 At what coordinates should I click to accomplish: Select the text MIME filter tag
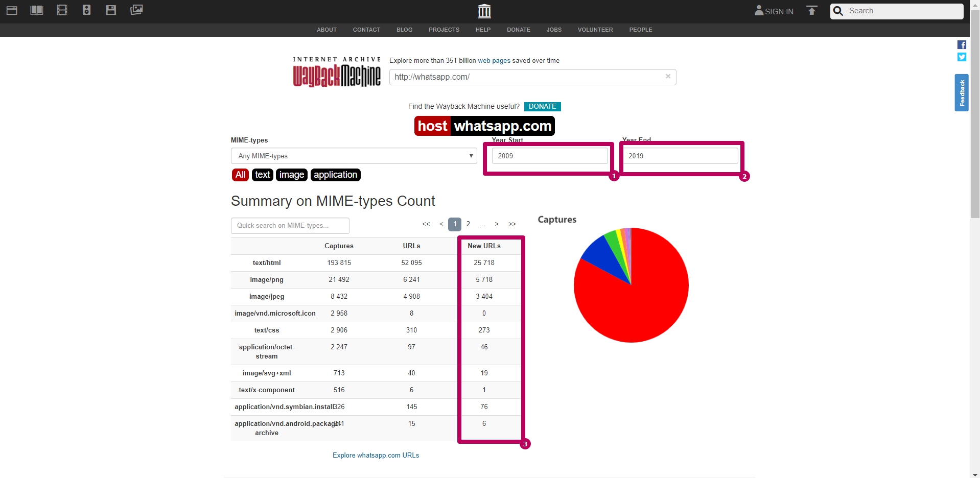tap(263, 175)
